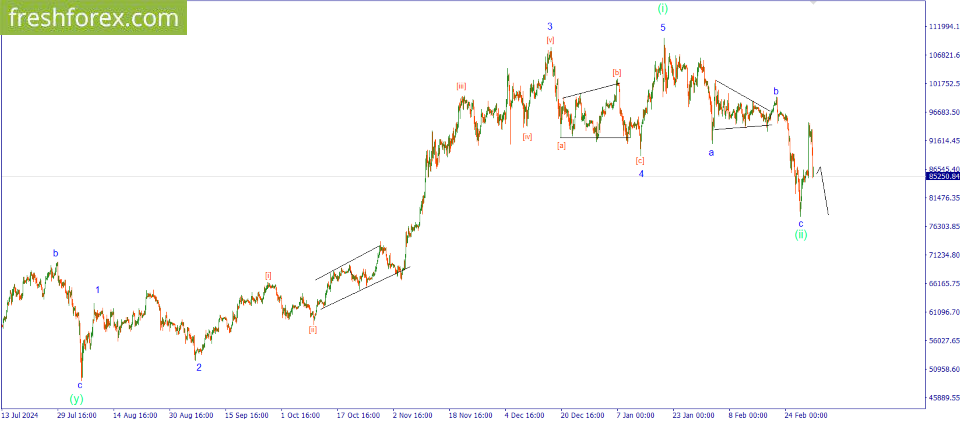Select the 24 Feb 00:00 date on time axis
Screen dimensions: 960x422
[x=805, y=413]
